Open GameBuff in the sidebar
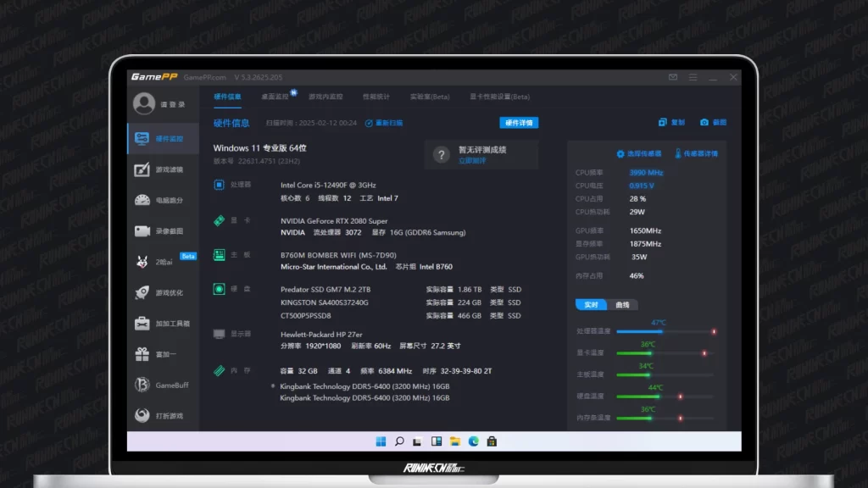The height and width of the screenshot is (488, 868). pos(163,385)
